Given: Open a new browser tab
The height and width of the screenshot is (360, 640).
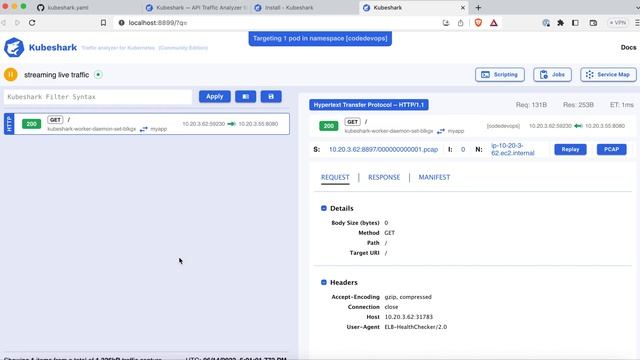Looking at the screenshot, I should (x=478, y=7).
